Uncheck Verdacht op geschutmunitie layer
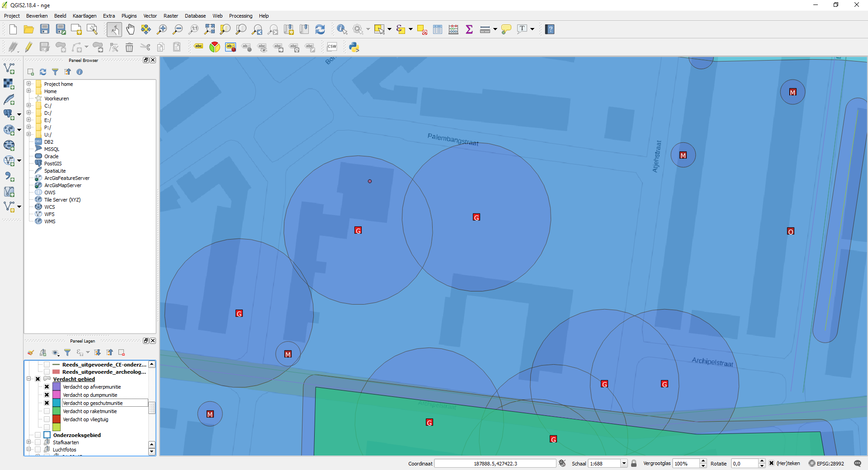Viewport: 868px width, 470px height. tap(47, 403)
